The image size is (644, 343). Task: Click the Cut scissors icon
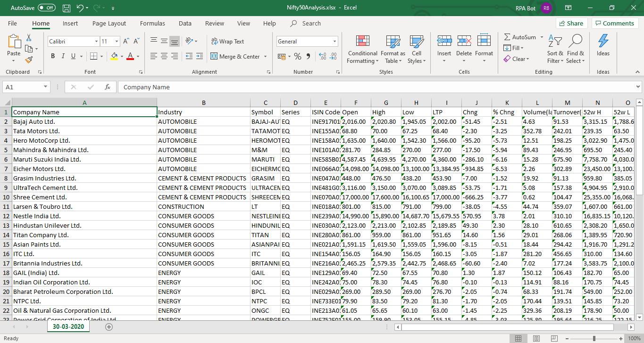pos(29,37)
